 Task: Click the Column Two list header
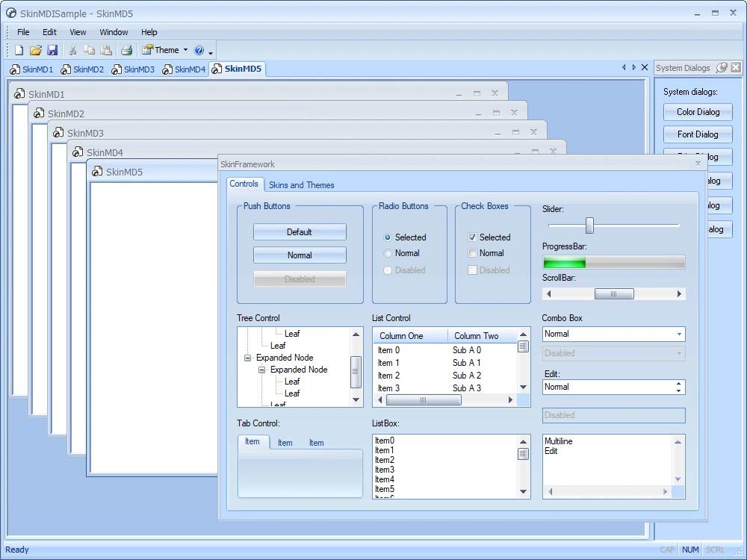483,336
